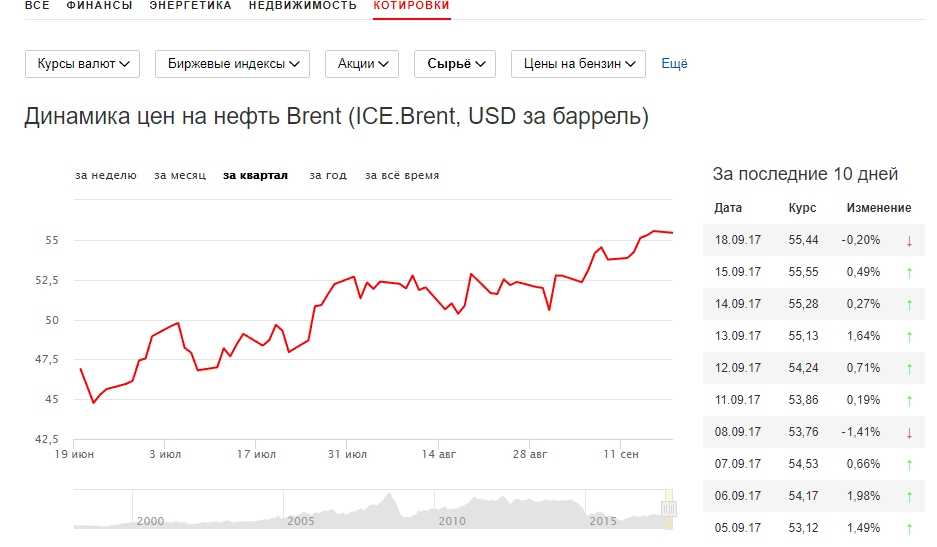Image resolution: width=937 pixels, height=547 pixels.
Task: Select the 'за год' period link
Action: coord(328,175)
